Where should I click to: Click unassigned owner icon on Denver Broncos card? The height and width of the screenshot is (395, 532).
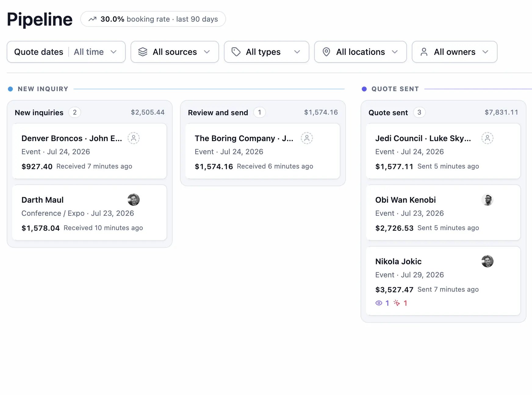[134, 138]
